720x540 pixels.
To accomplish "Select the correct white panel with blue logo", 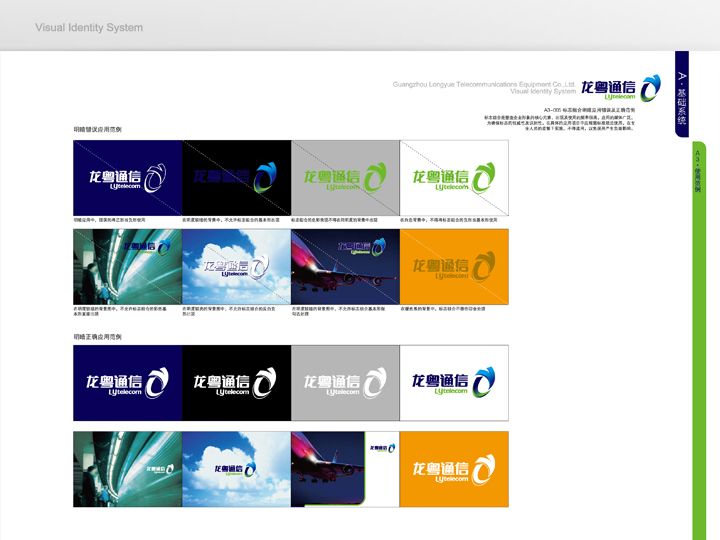I will [454, 383].
